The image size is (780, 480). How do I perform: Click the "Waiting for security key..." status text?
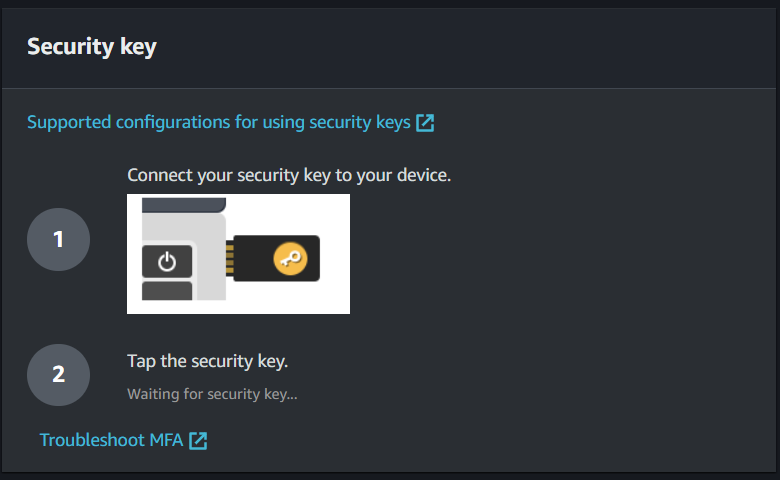[x=212, y=394]
